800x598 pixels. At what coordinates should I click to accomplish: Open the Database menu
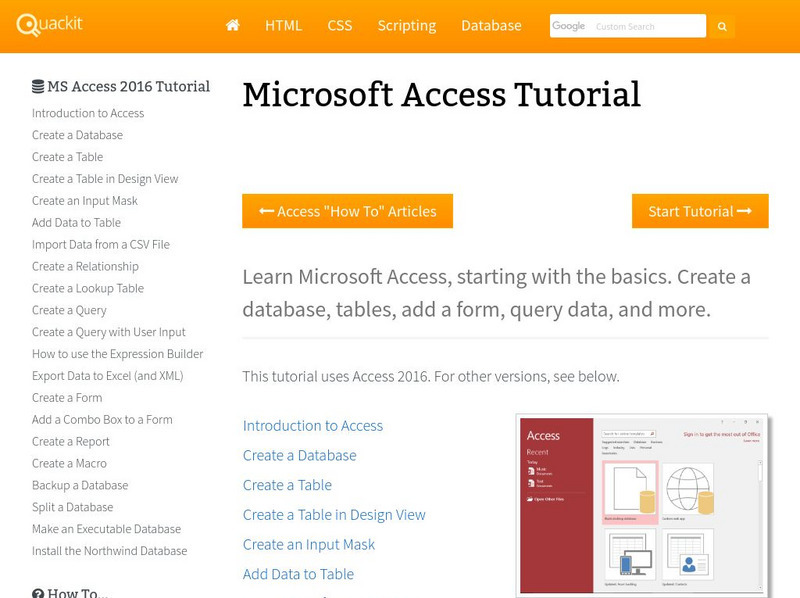491,26
